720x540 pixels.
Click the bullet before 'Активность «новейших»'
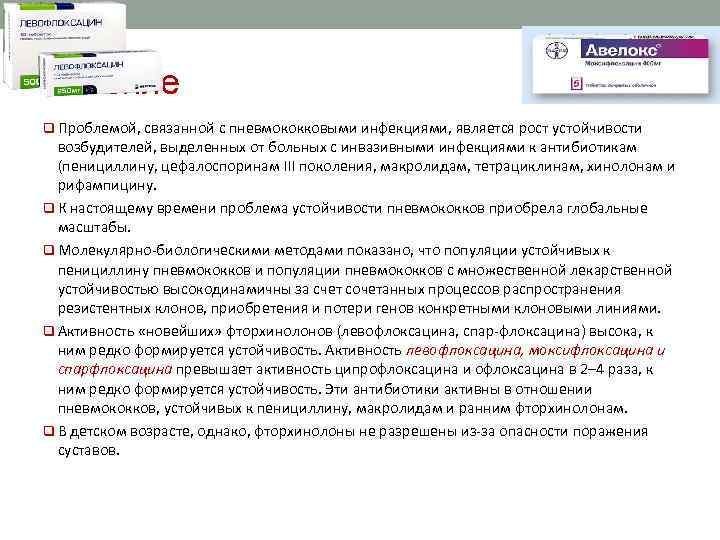49,331
